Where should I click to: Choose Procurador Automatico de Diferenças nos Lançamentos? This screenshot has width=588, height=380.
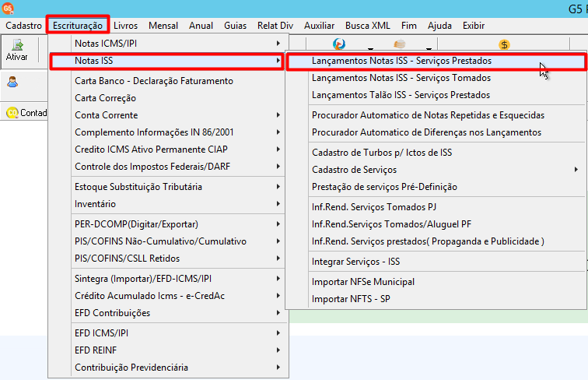pyautogui.click(x=436, y=132)
